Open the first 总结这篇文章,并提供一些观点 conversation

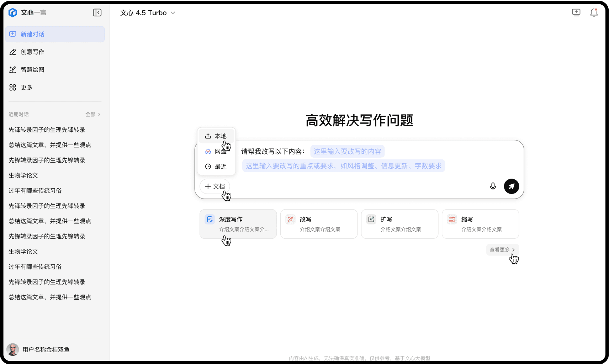50,145
